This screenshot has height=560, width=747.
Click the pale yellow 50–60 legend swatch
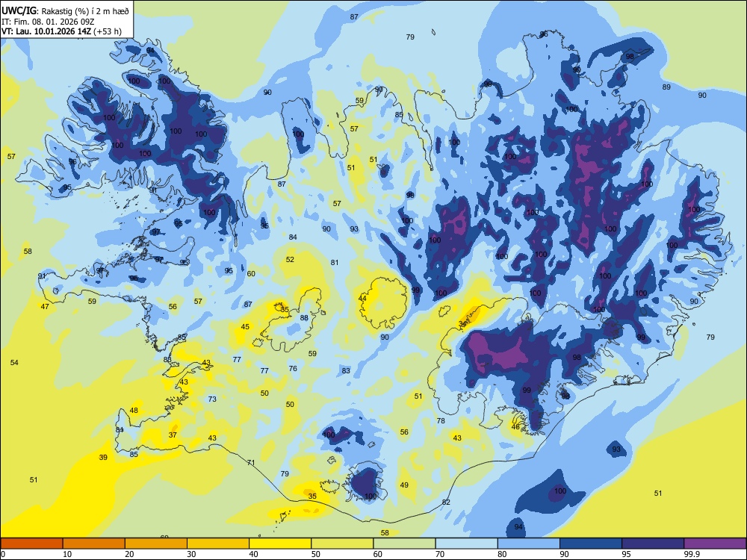[x=342, y=544]
